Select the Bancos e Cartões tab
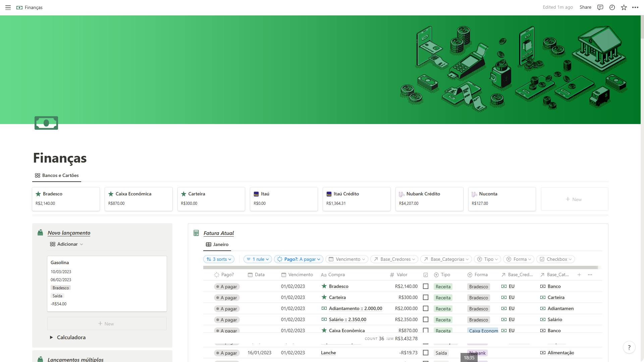The height and width of the screenshot is (362, 644). pyautogui.click(x=57, y=175)
